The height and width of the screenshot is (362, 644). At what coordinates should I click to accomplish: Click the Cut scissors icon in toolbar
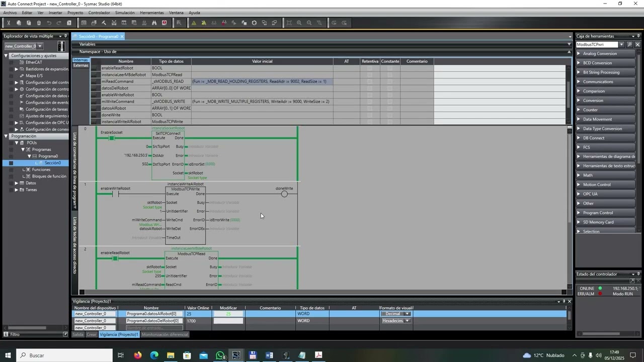click(9, 23)
